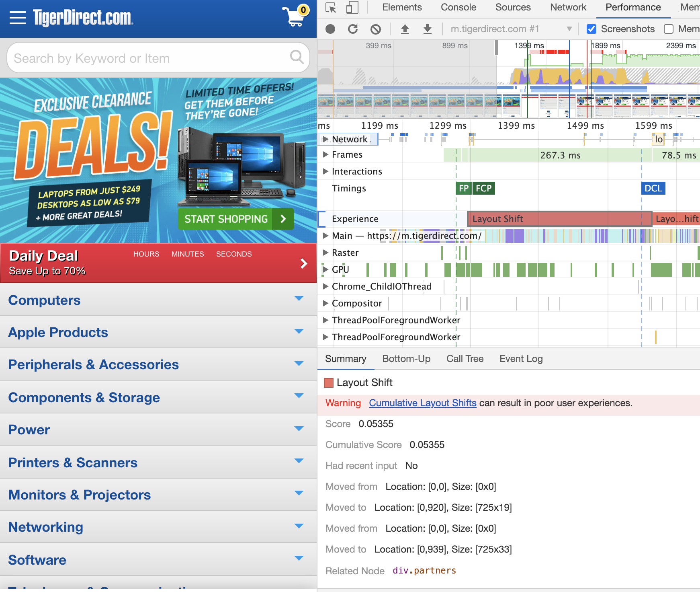Open the Network tab
This screenshot has width=700, height=592.
(568, 7)
